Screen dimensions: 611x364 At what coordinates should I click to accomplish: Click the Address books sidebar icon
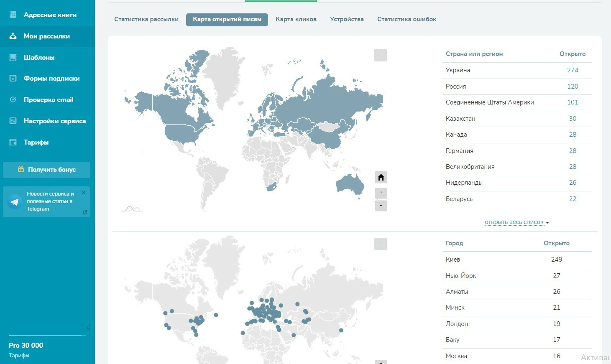13,15
